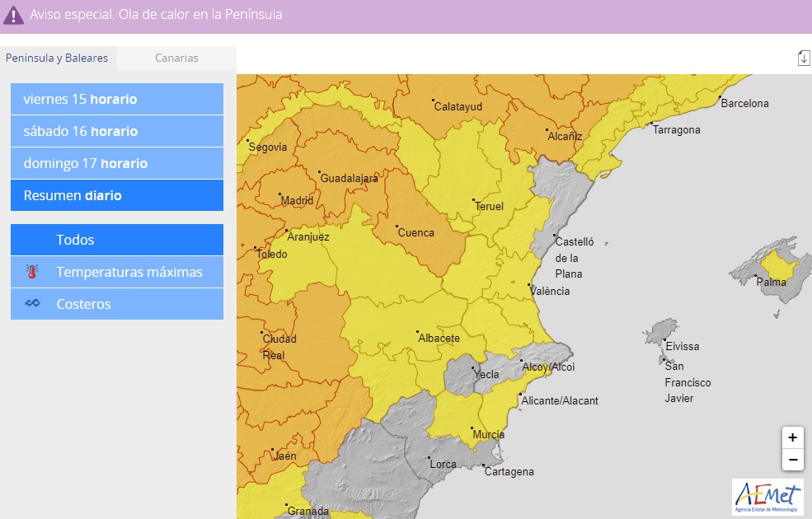Filter warnings by Todos

tap(116, 241)
